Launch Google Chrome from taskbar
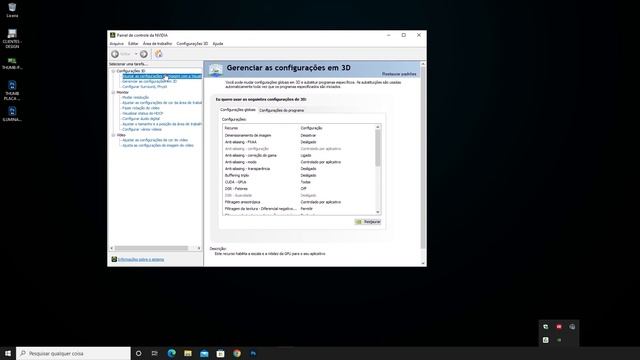 tap(237, 353)
